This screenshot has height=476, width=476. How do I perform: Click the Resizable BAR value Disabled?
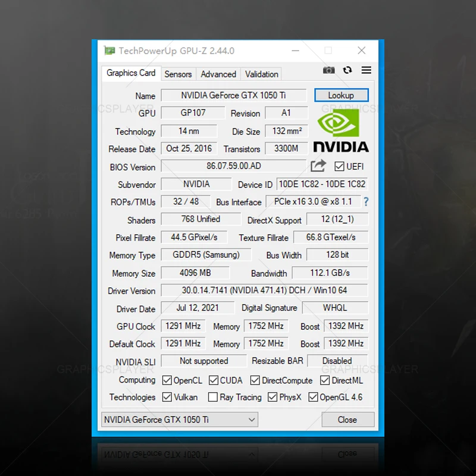tap(337, 361)
